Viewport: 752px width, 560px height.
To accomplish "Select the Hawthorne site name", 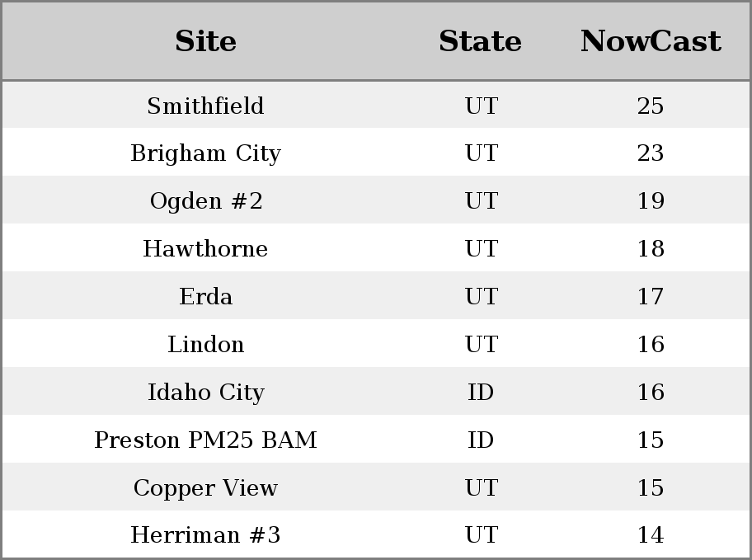I will tap(205, 249).
